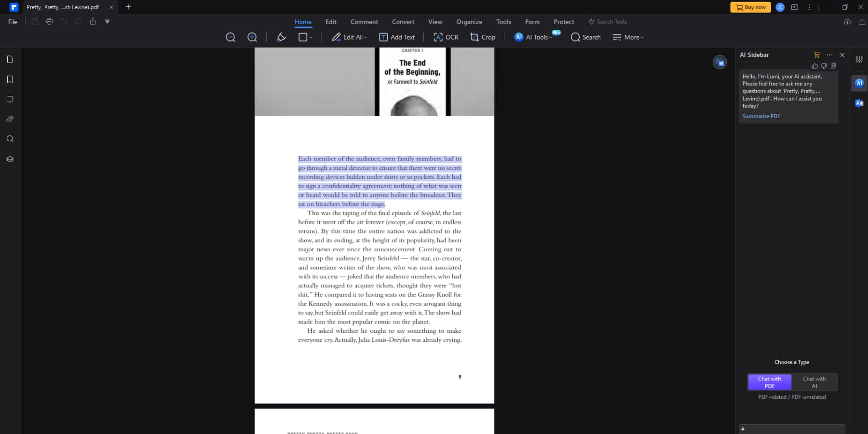
Task: Open the More tools dropdown
Action: pyautogui.click(x=628, y=37)
